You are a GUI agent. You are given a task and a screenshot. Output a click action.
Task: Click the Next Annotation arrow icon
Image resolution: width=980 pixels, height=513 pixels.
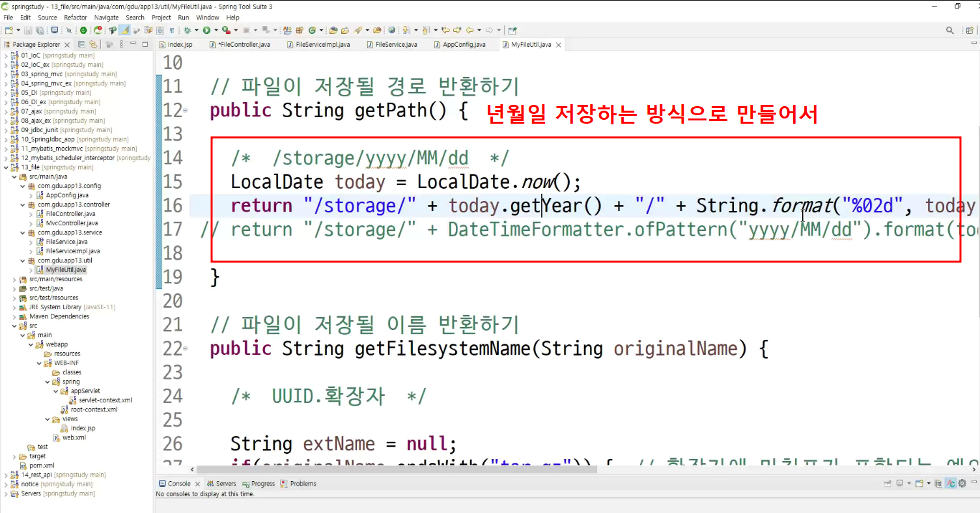pyautogui.click(x=406, y=30)
